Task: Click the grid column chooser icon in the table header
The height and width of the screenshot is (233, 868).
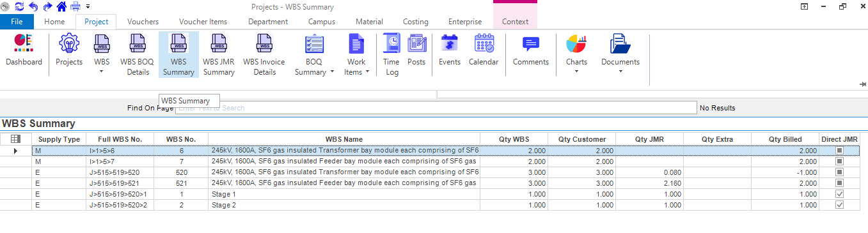Action: point(15,139)
